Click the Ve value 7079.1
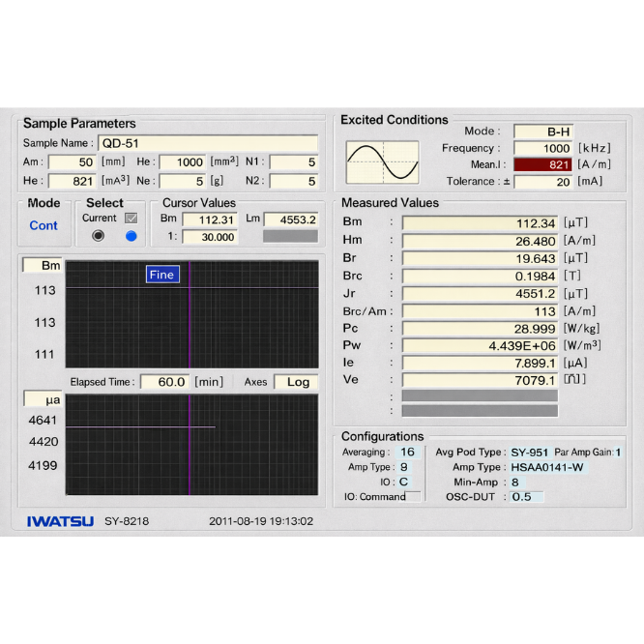Screen dimensions: 644x644 coord(480,380)
